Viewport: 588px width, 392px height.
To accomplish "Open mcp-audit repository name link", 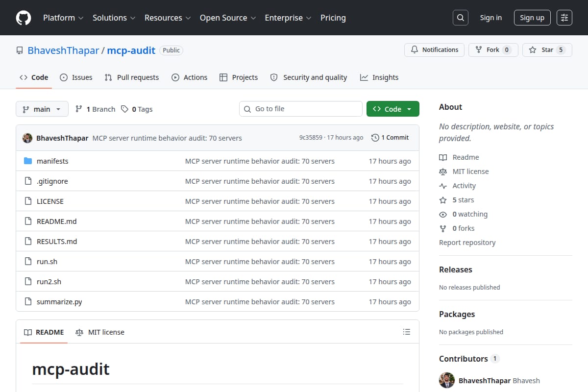I will [x=131, y=50].
